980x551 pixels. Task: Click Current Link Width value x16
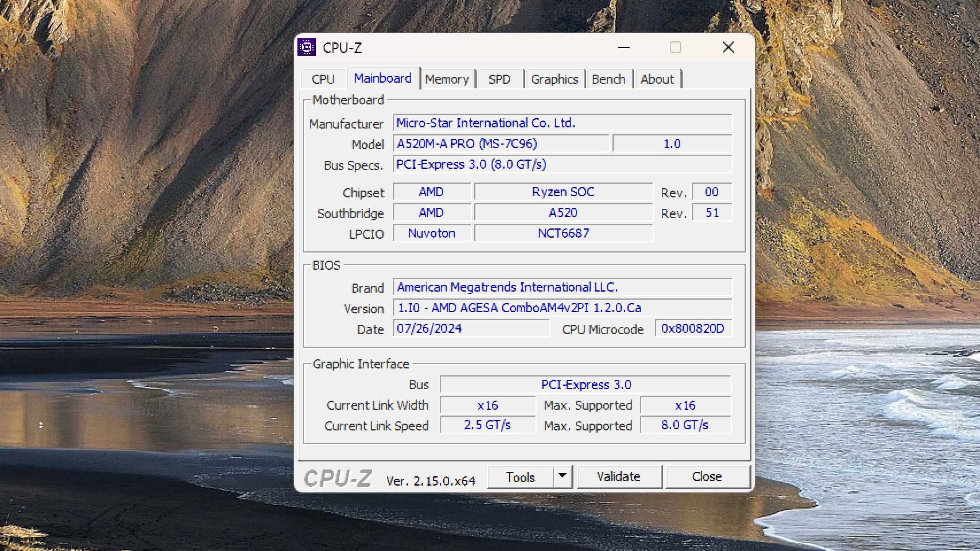tap(488, 405)
